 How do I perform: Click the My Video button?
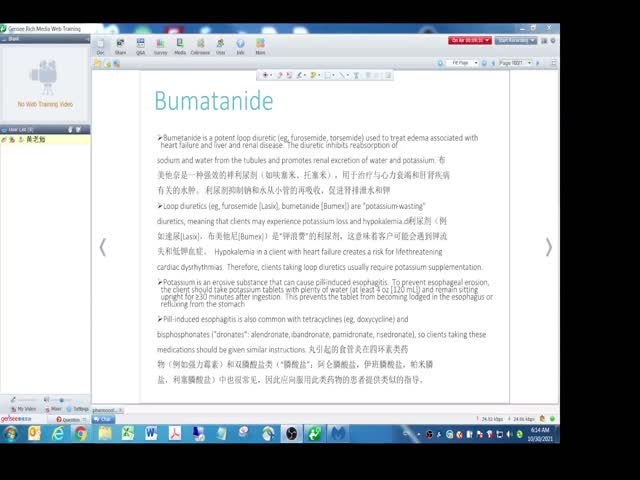pyautogui.click(x=24, y=409)
